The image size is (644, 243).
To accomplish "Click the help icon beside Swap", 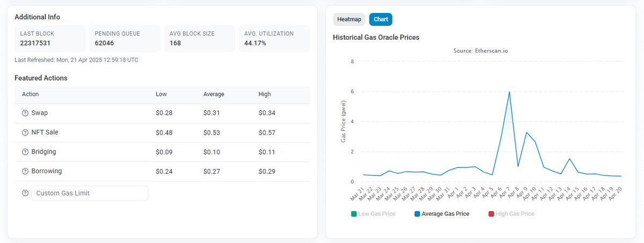I will pyautogui.click(x=25, y=113).
